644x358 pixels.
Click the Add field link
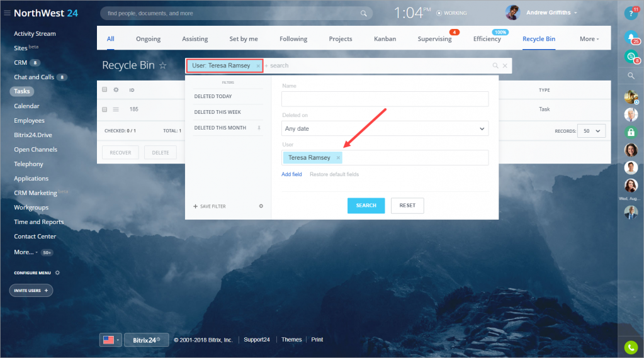[x=291, y=174]
